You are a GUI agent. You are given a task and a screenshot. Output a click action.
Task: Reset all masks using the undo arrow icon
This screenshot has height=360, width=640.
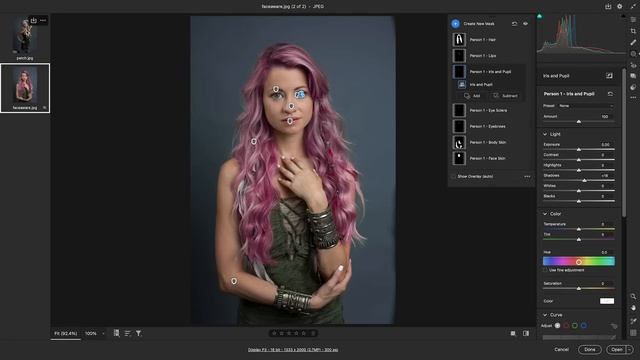click(x=514, y=24)
